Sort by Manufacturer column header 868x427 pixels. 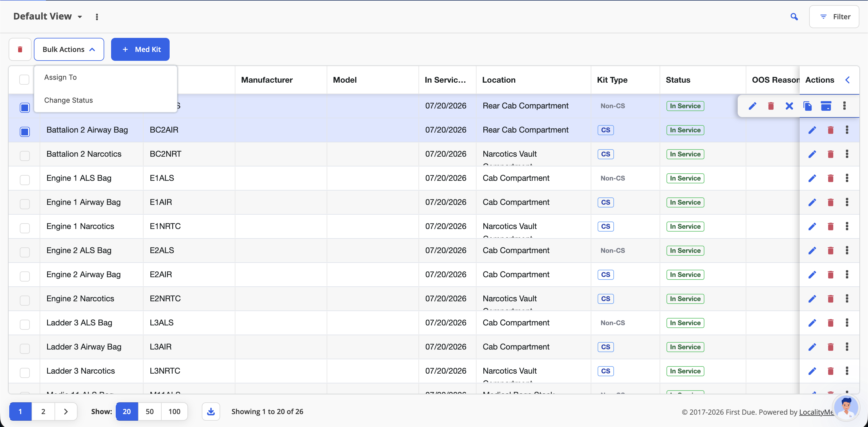pos(267,80)
